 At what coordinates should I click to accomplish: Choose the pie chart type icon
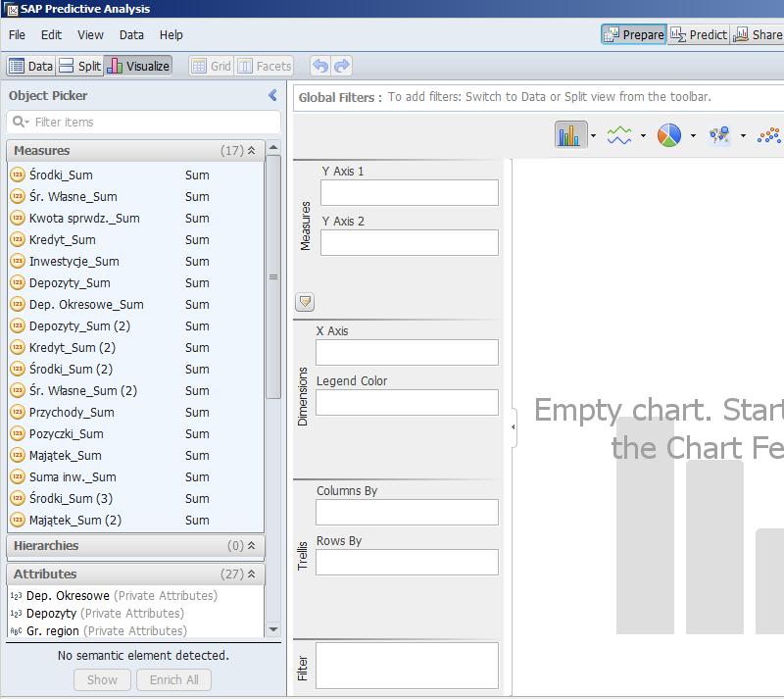pyautogui.click(x=669, y=135)
